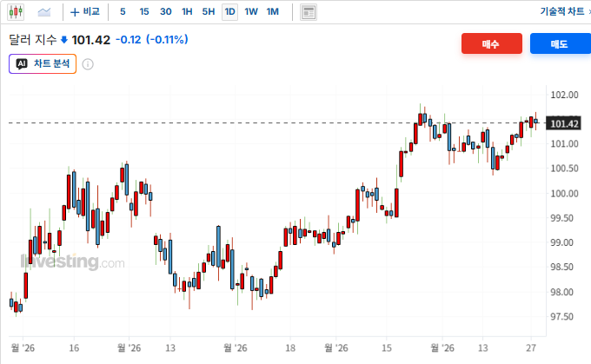Click the 98.50 price axis label
The image size is (591, 364).
click(564, 268)
